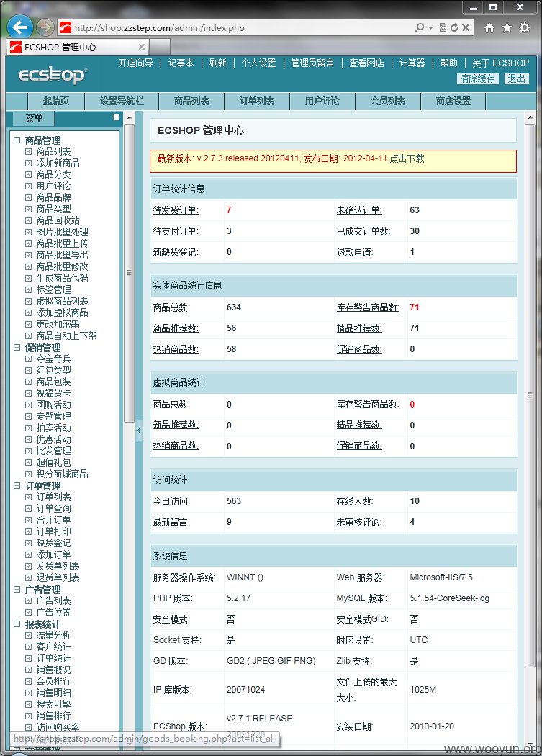Viewport: 542px width, 756px height.
Task: Switch to the 订单列表 navigation tab
Action: pos(257,102)
